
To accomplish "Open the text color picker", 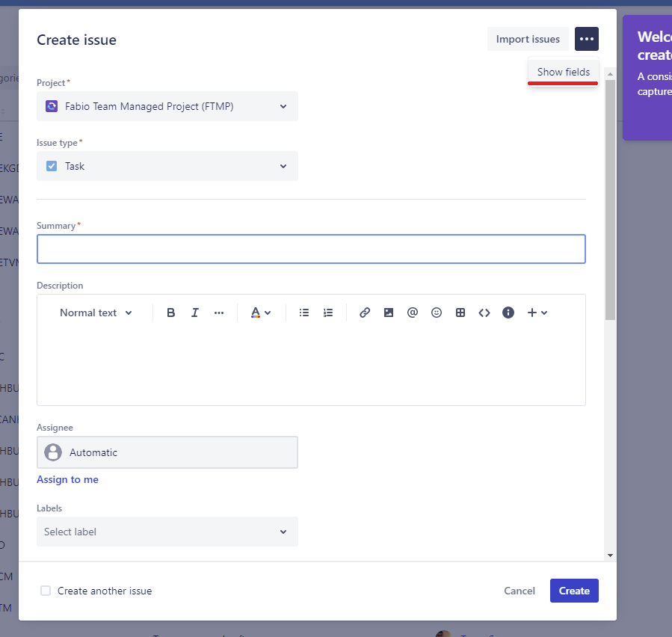I will pyautogui.click(x=261, y=313).
